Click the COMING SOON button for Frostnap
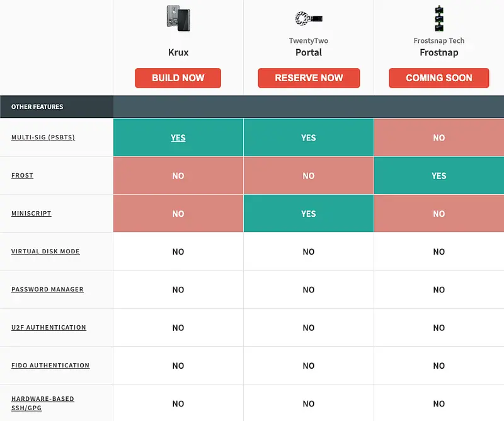 click(x=438, y=78)
